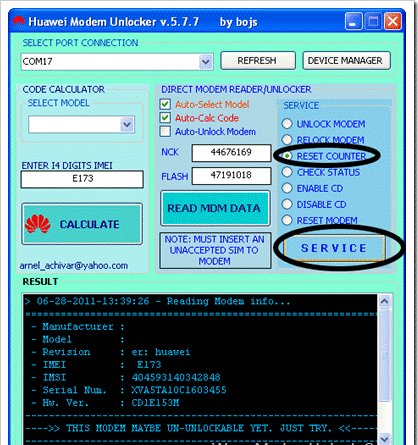Select RESET COUNTER radio option
The image size is (418, 445).
pos(287,156)
